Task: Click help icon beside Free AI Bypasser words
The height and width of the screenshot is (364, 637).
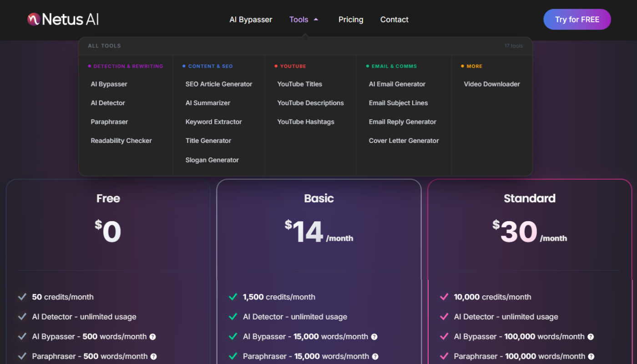Action: (x=153, y=337)
